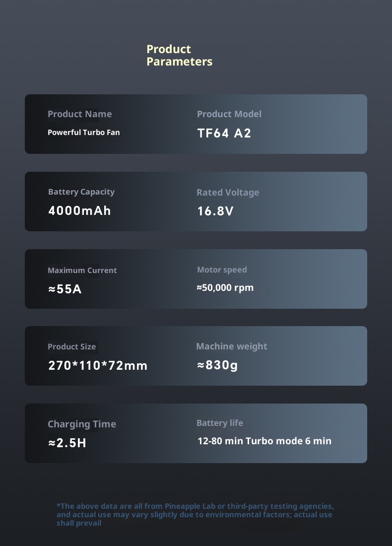Image resolution: width=392 pixels, height=546 pixels.
Task: Select the 12-80 min Turbo mode text
Action: (x=264, y=441)
